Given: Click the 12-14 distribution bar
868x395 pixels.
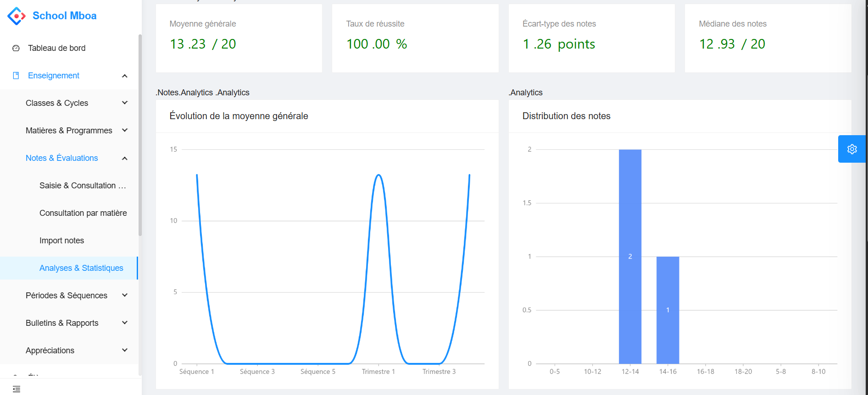Looking at the screenshot, I should coord(630,257).
